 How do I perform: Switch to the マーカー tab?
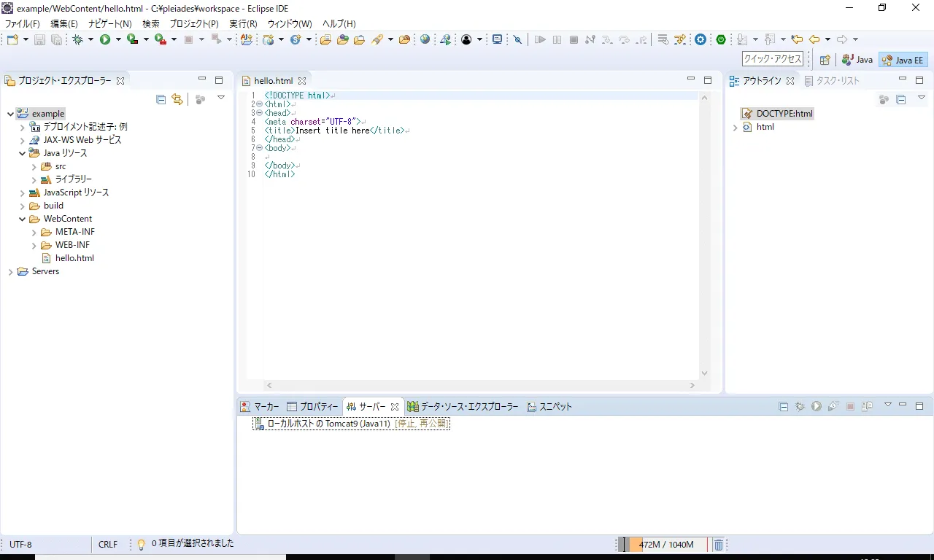coord(260,406)
